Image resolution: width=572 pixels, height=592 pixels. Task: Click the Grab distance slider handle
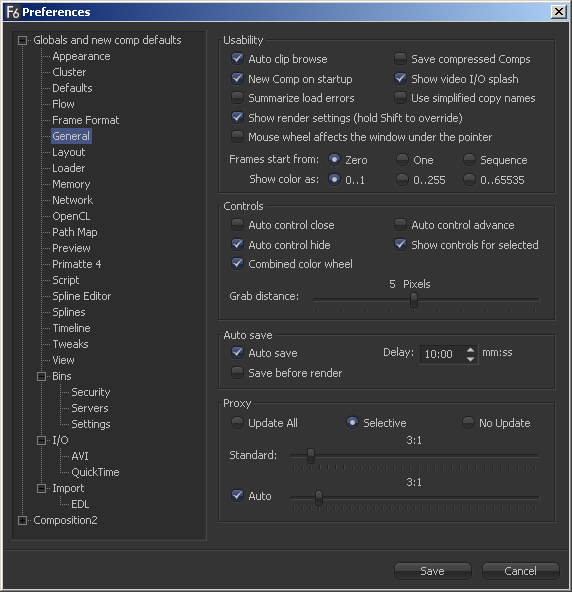coord(414,300)
